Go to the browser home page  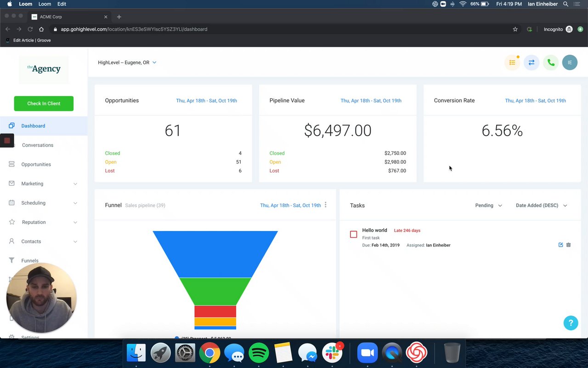(41, 29)
